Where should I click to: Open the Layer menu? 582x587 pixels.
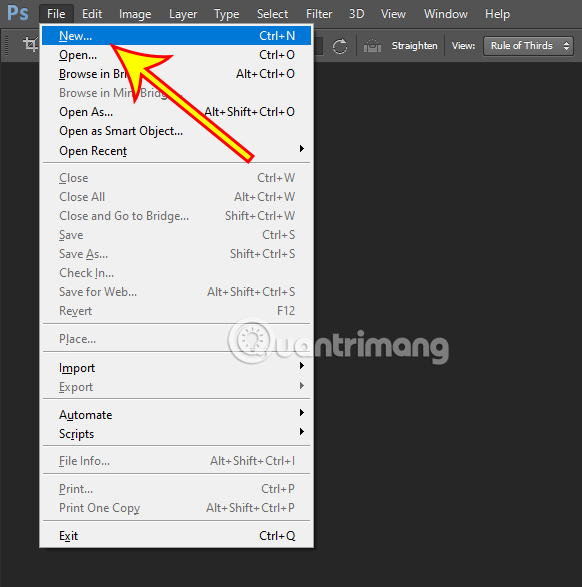pyautogui.click(x=183, y=14)
